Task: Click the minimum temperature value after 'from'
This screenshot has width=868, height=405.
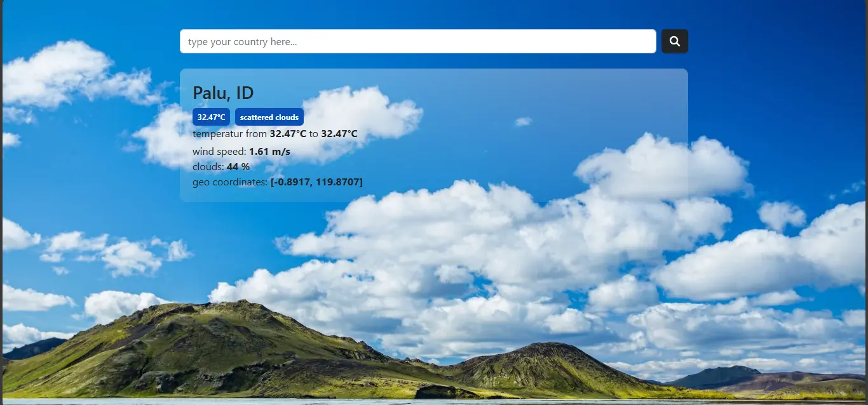Action: pos(288,134)
